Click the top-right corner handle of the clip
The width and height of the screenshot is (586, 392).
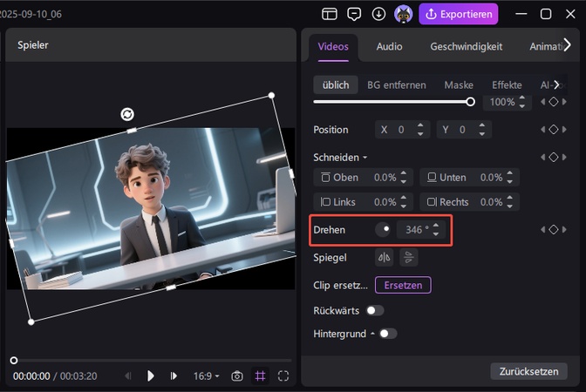(272, 96)
